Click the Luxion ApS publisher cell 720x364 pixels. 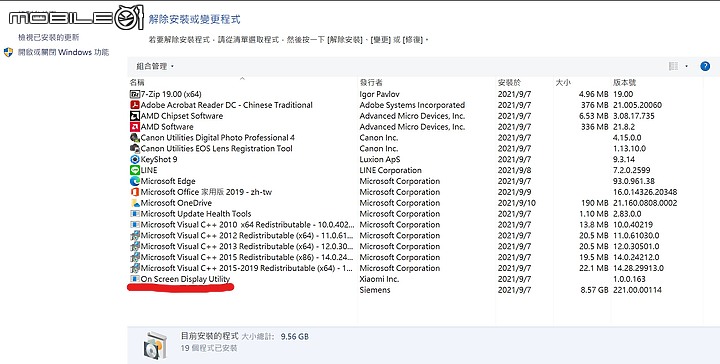380,159
